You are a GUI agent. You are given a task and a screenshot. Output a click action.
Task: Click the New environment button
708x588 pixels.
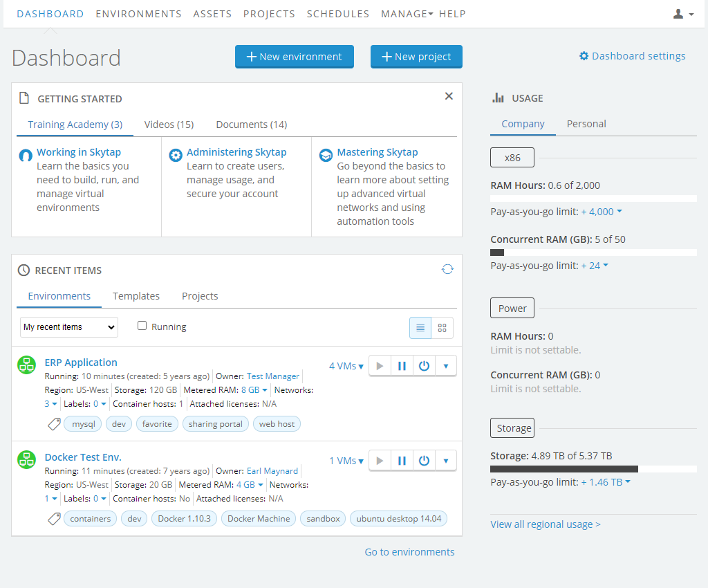(295, 57)
